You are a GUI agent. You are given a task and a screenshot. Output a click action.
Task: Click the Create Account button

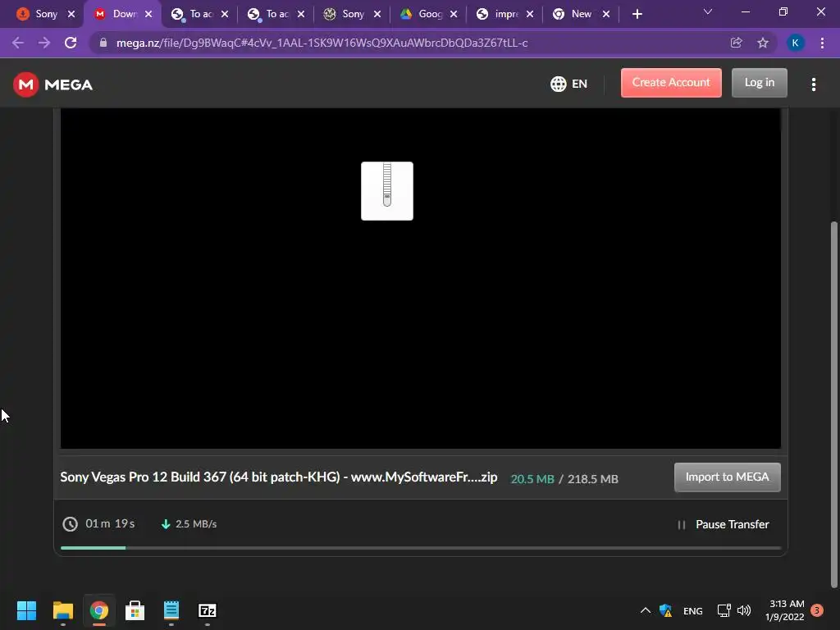671,83
